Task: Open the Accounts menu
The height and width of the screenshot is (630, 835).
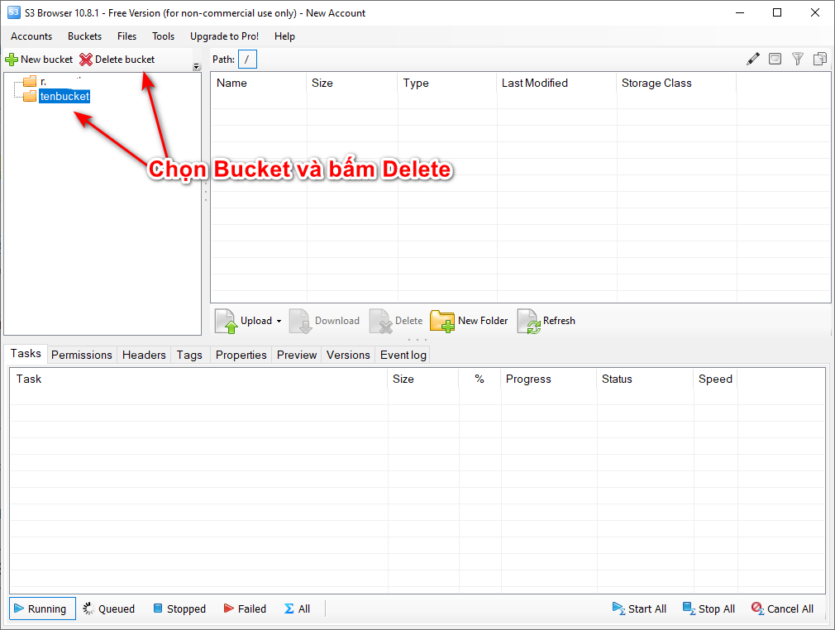Action: 31,36
